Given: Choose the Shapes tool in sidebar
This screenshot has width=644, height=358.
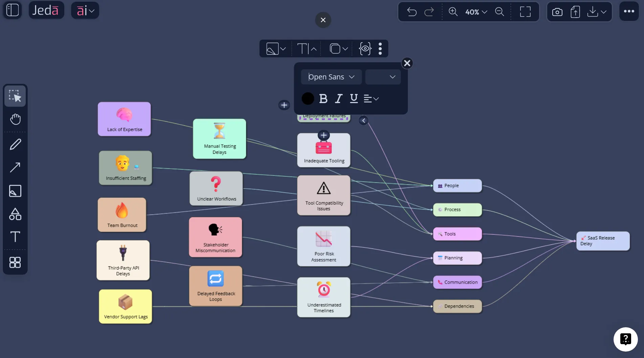Looking at the screenshot, I should (15, 214).
